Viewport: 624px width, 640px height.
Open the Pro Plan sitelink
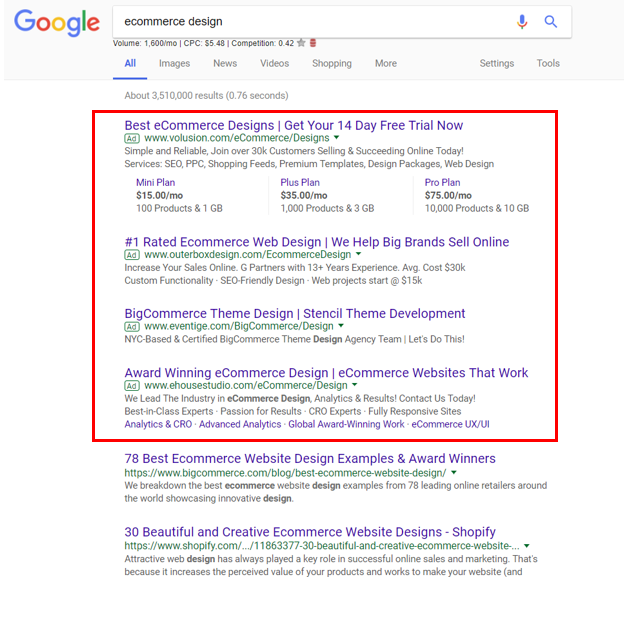(442, 182)
